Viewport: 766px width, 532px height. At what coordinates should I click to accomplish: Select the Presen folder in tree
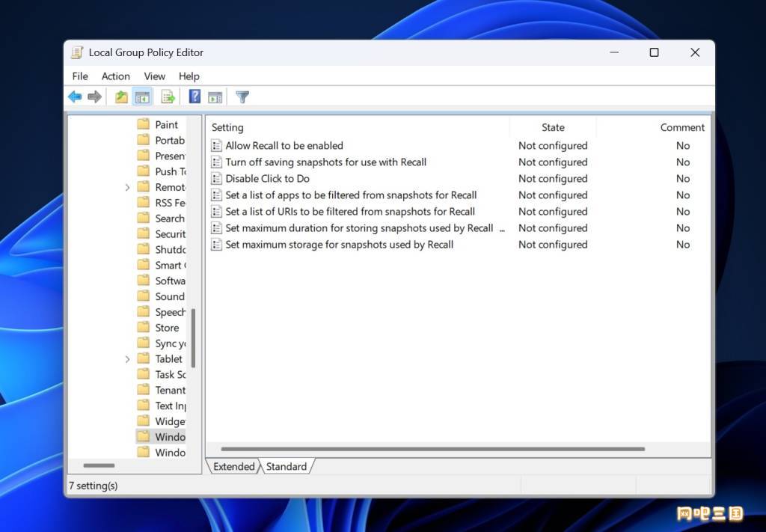pos(171,156)
